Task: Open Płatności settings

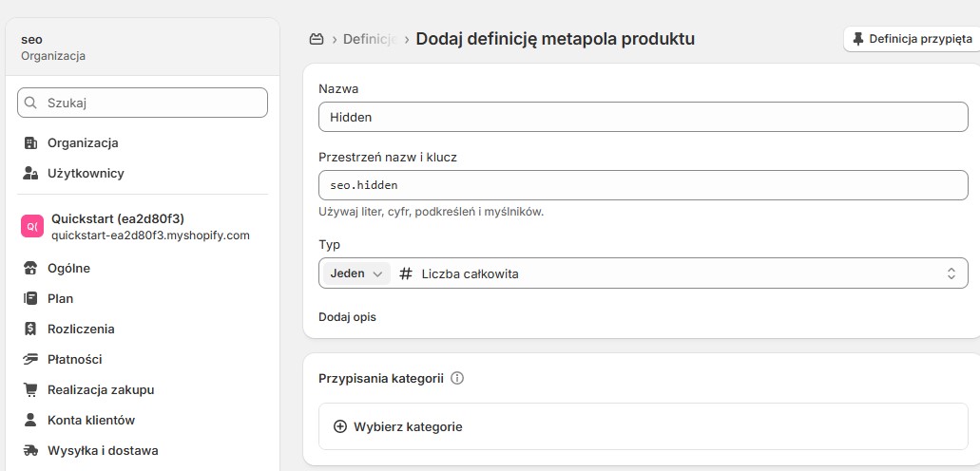Action: tap(143, 359)
